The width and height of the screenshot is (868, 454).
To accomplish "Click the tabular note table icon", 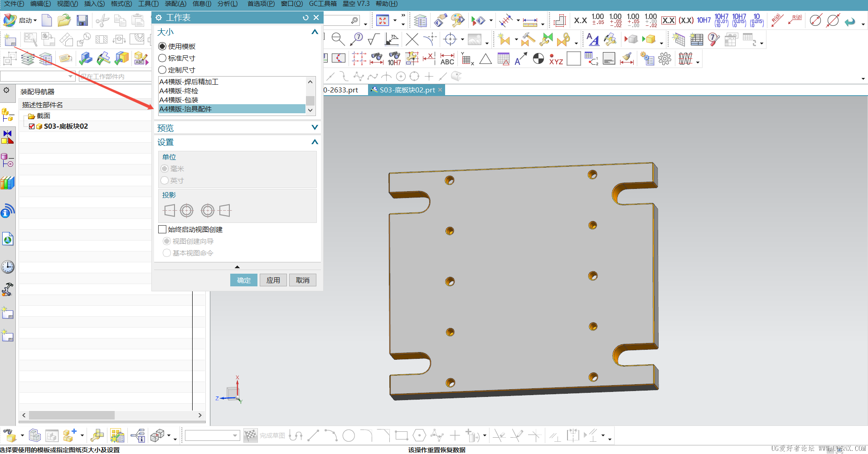I will 697,39.
